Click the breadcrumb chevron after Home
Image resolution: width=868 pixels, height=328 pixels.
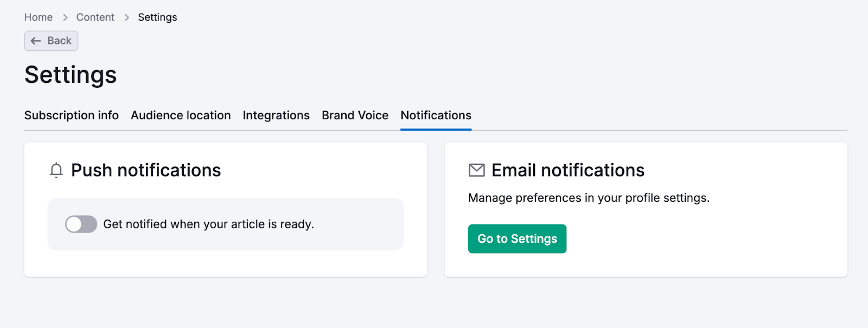point(65,17)
